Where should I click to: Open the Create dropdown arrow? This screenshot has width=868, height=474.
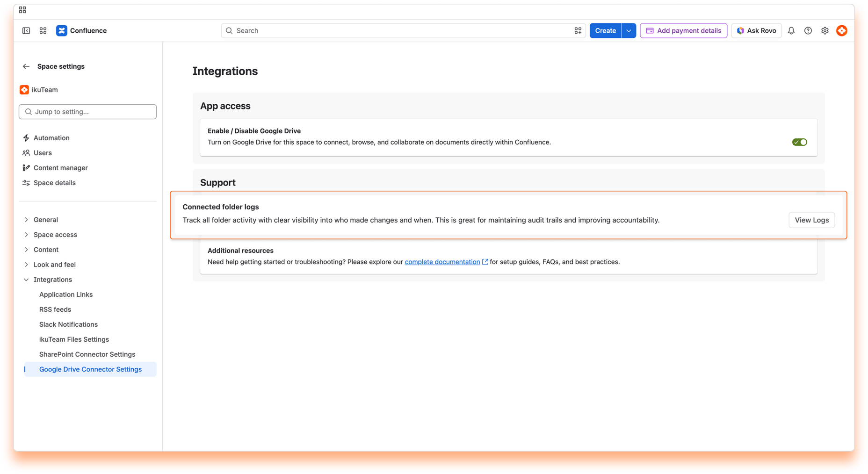tap(629, 30)
